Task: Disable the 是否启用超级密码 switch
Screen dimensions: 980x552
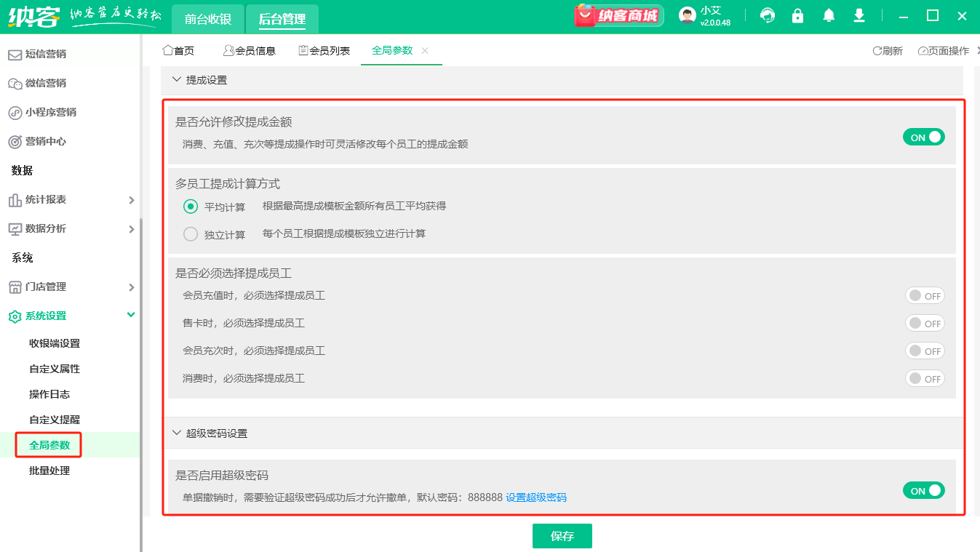Action: tap(923, 490)
